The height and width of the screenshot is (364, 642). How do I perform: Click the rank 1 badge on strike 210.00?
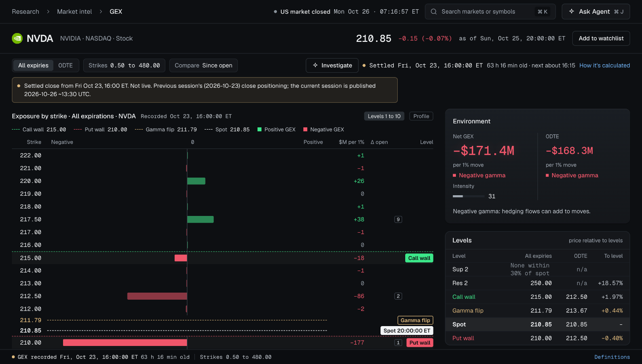tap(398, 342)
